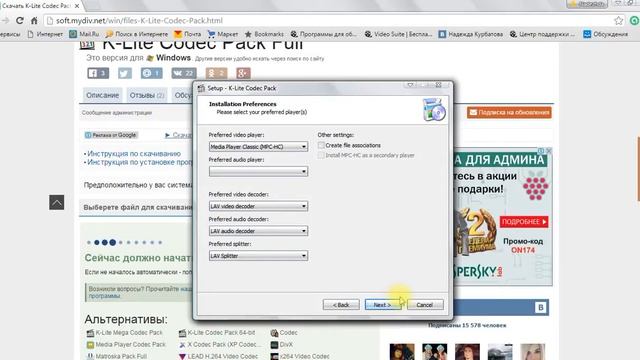This screenshot has width=640, height=360.
Task: Open Preferred splitter dropdown
Action: tap(258, 256)
